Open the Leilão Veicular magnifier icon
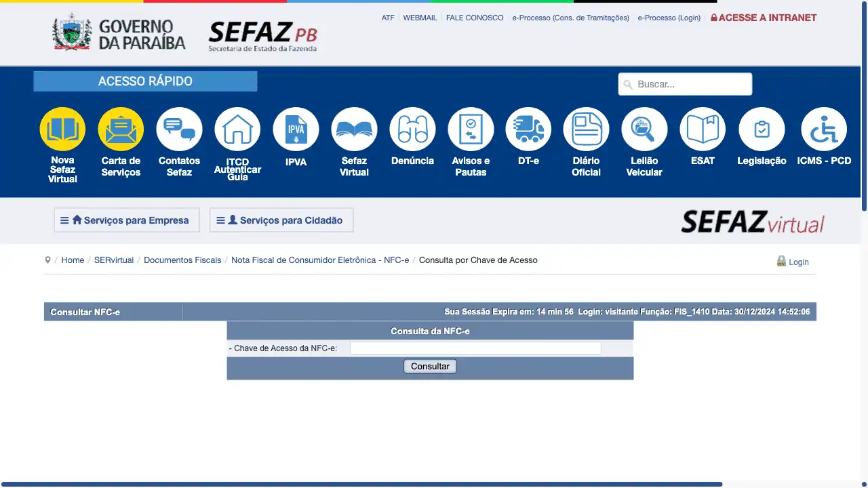This screenshot has width=868, height=488. [x=644, y=129]
